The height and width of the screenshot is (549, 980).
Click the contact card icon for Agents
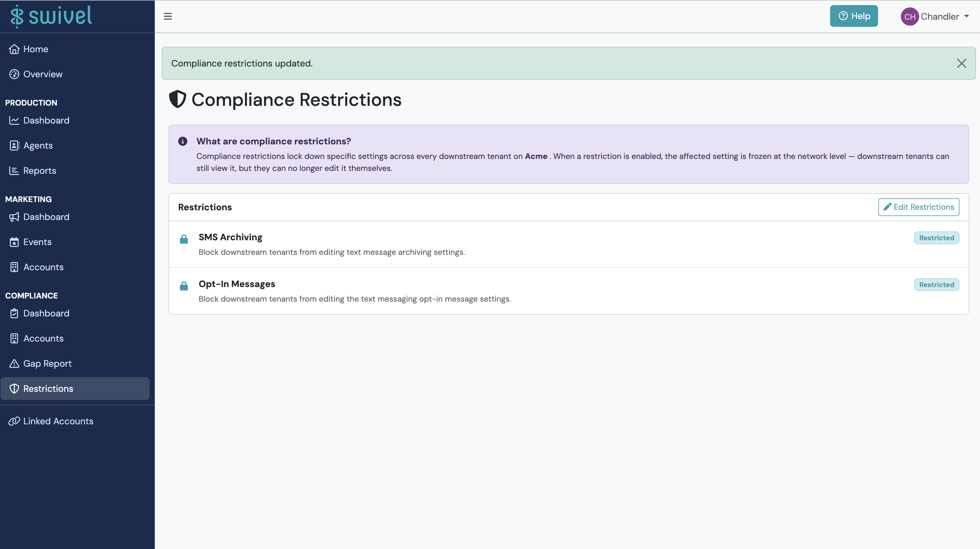coord(14,146)
